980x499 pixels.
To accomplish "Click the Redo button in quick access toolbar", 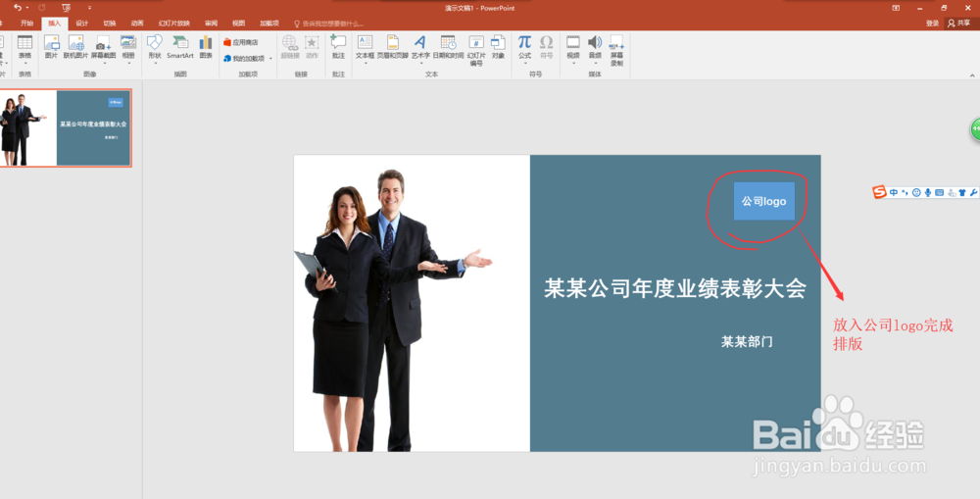I will coord(42,8).
